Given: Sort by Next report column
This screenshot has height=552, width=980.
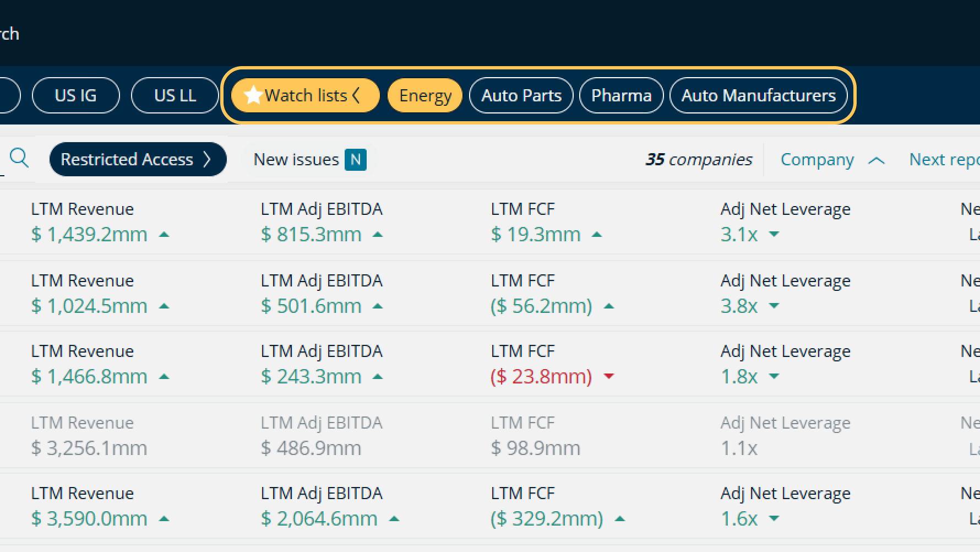Looking at the screenshot, I should (x=944, y=160).
